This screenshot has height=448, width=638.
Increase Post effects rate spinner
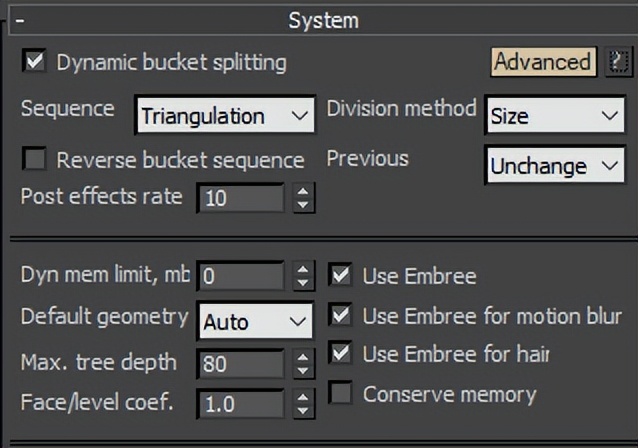(303, 190)
